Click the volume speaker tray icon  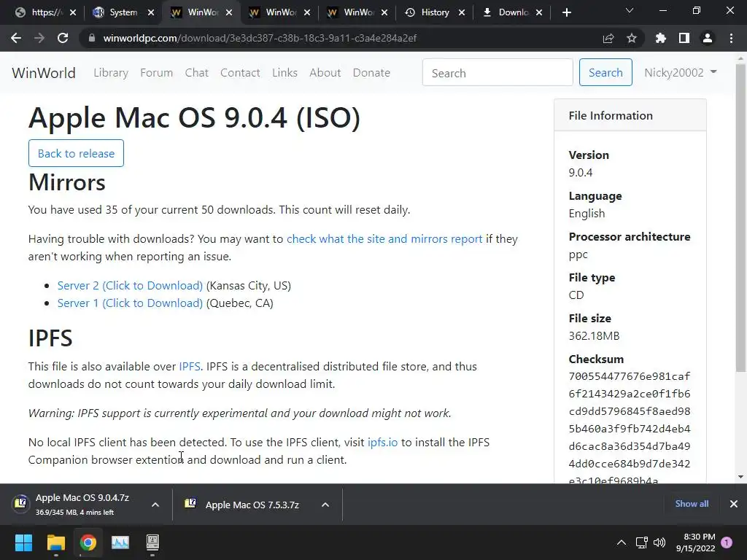pyautogui.click(x=659, y=542)
